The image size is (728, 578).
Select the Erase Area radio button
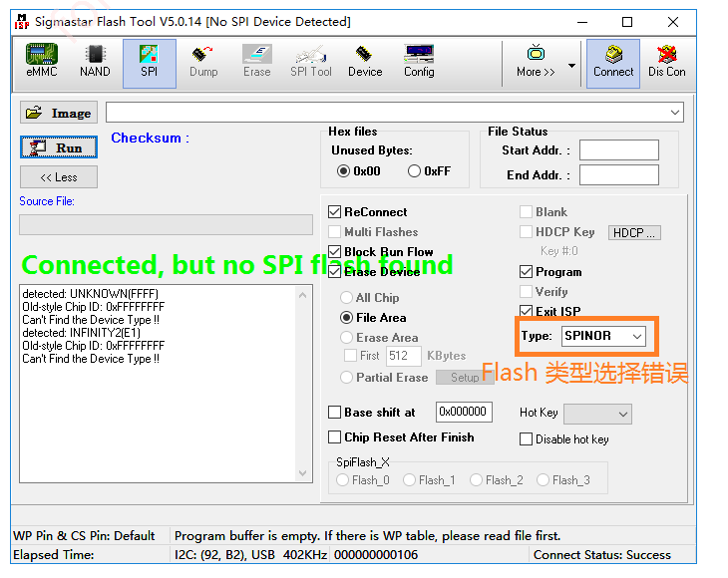click(x=346, y=337)
